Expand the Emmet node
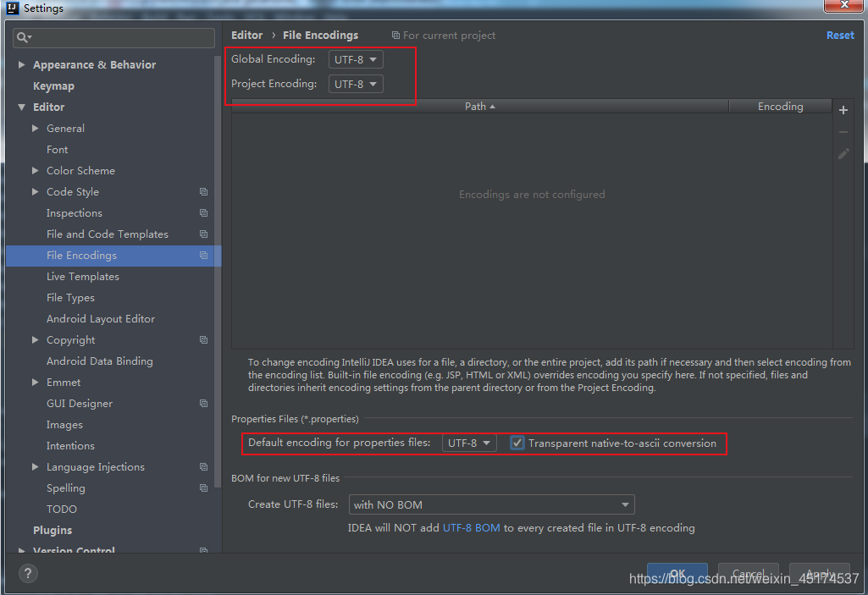Image resolution: width=868 pixels, height=595 pixels. [36, 382]
